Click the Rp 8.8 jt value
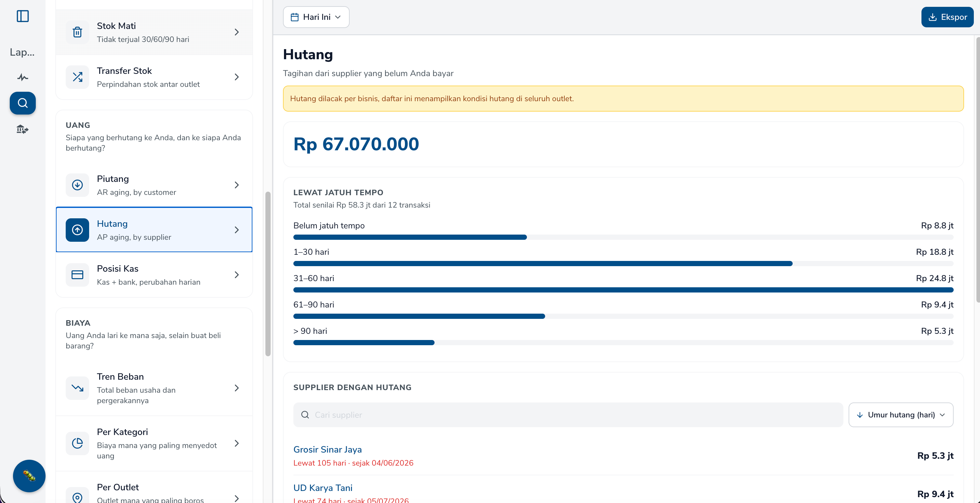The width and height of the screenshot is (980, 503). 937,226
